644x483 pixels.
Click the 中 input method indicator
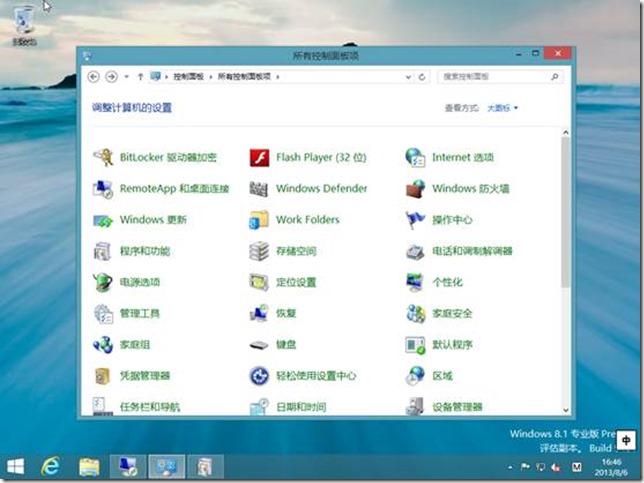[x=626, y=441]
